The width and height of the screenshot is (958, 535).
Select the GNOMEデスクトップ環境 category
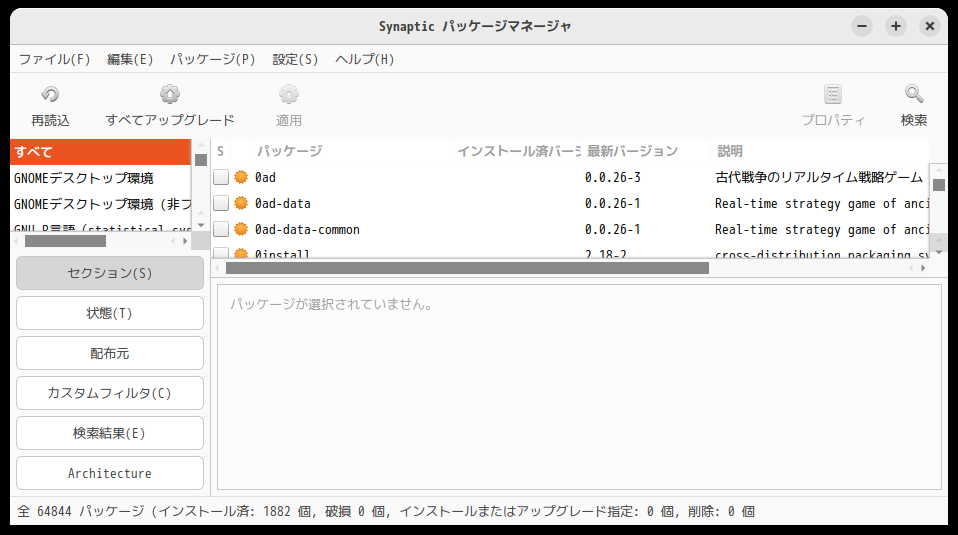[x=100, y=178]
